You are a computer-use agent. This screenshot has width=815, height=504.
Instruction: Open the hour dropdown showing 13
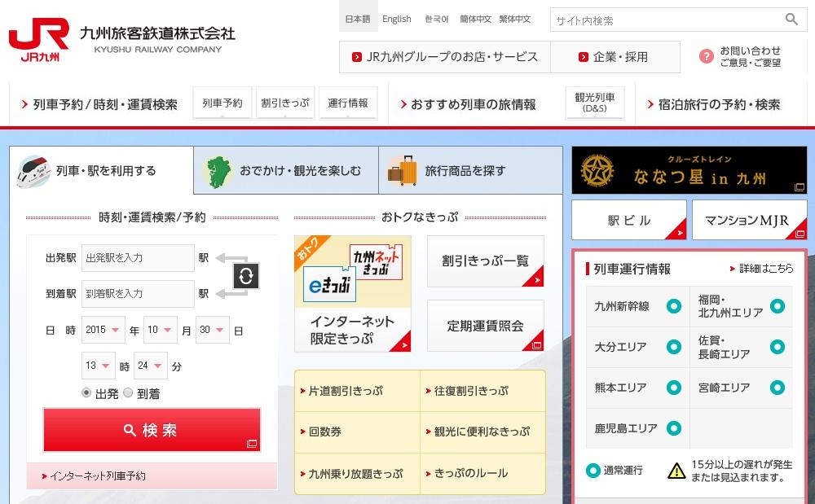coord(99,366)
